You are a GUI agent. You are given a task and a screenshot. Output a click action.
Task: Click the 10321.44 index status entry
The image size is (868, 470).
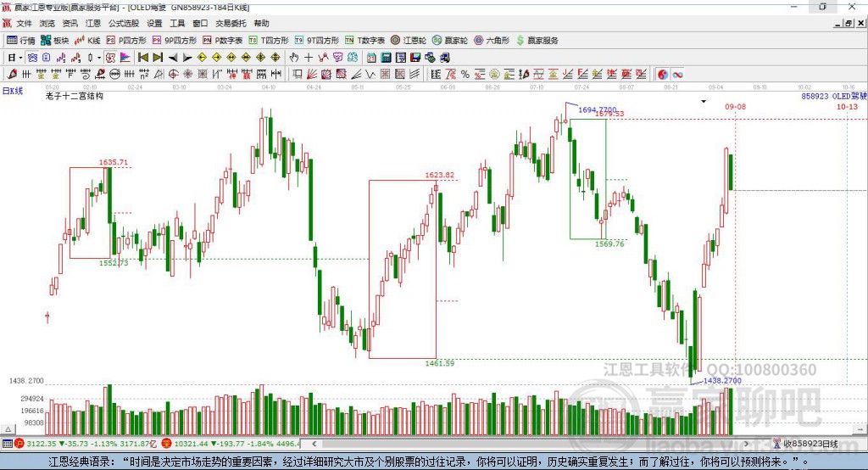point(231,444)
